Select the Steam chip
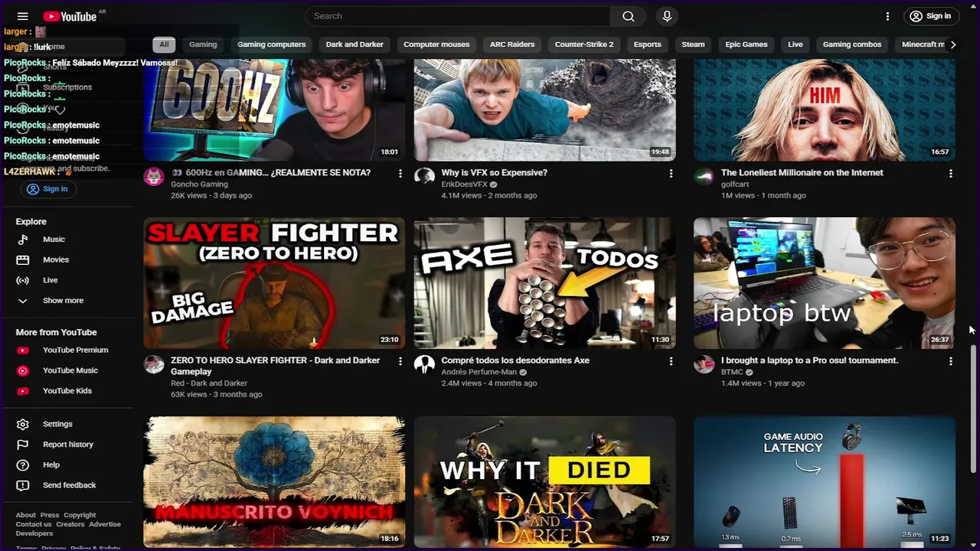 [693, 44]
